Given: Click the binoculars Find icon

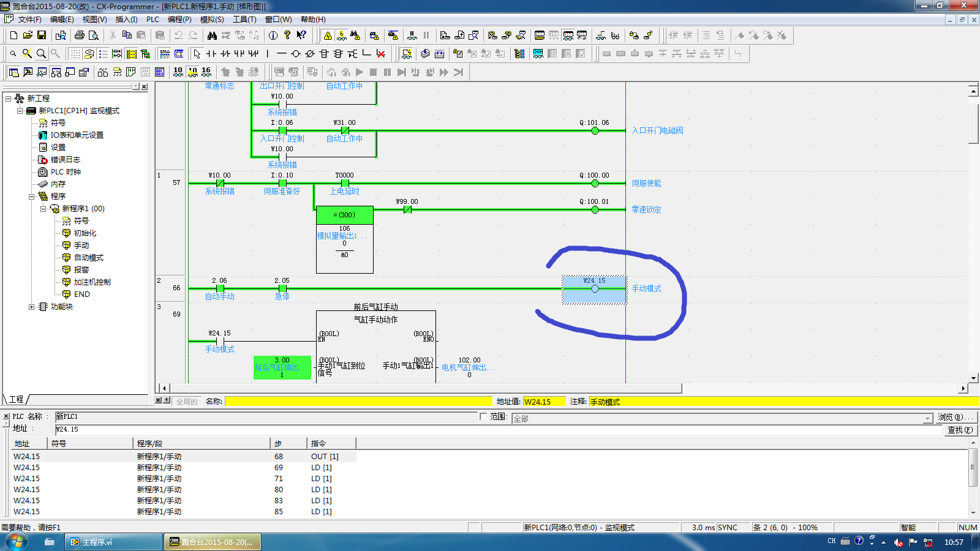Looking at the screenshot, I should point(212,36).
